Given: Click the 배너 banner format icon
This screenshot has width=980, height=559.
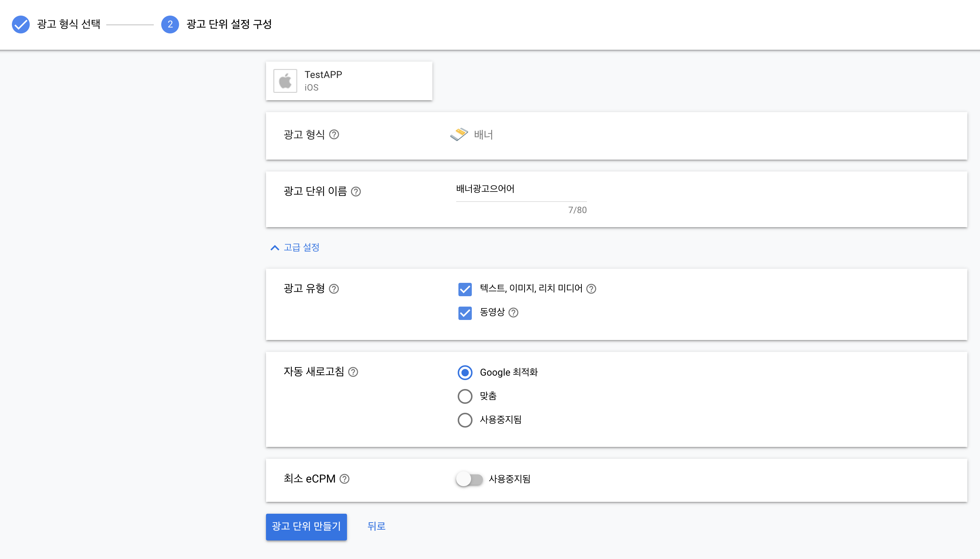Looking at the screenshot, I should (459, 135).
